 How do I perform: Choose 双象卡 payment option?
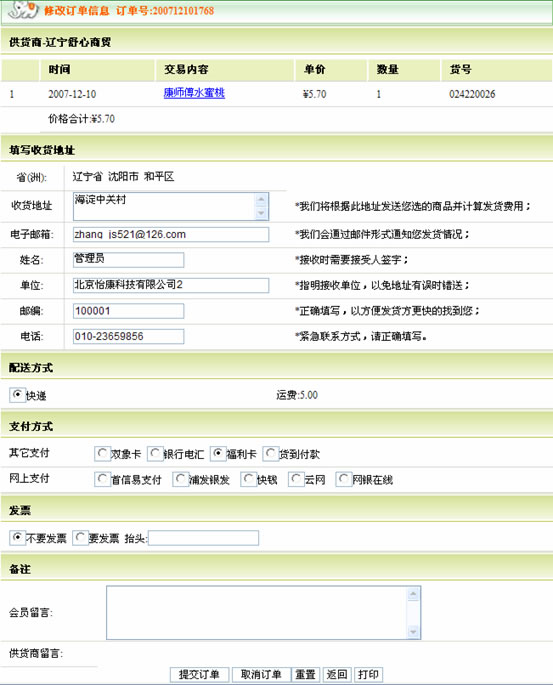click(102, 453)
